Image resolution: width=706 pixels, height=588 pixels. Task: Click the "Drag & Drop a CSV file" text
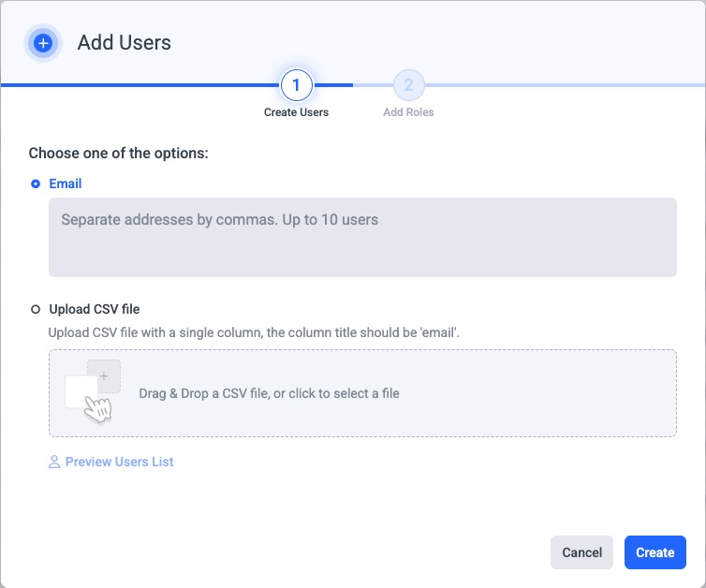pos(269,393)
